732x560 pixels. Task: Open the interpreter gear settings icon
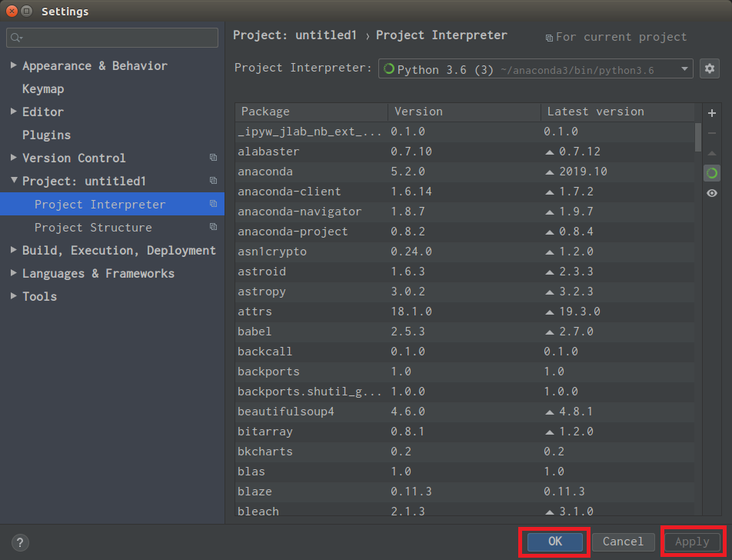709,68
